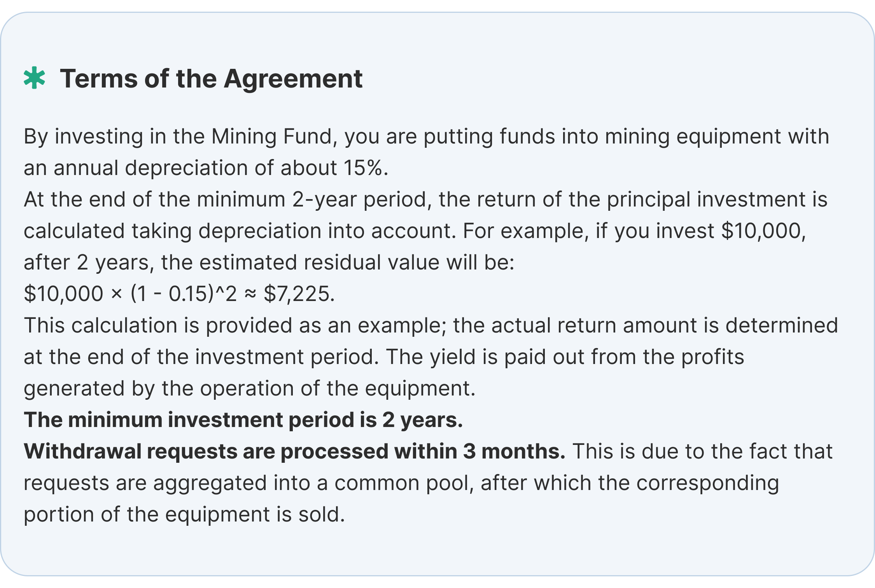Click the green asterisk icon
Image resolution: width=875 pixels, height=588 pixels.
click(34, 78)
